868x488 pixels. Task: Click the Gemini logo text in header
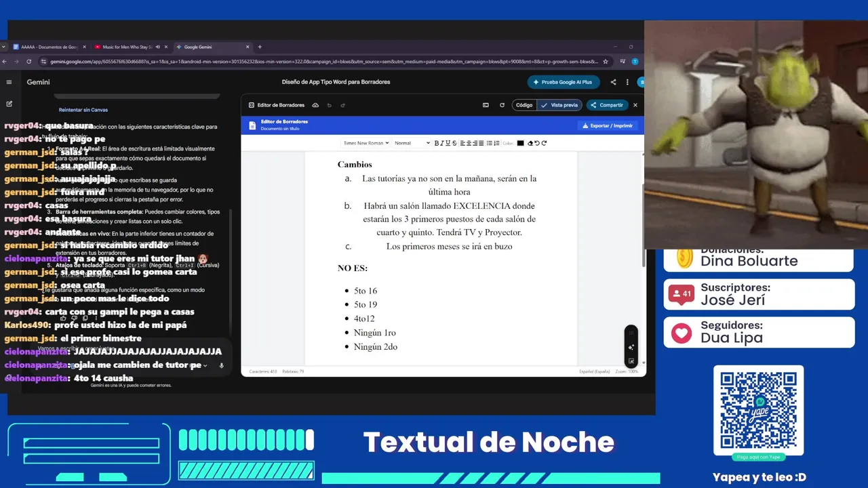click(x=38, y=82)
